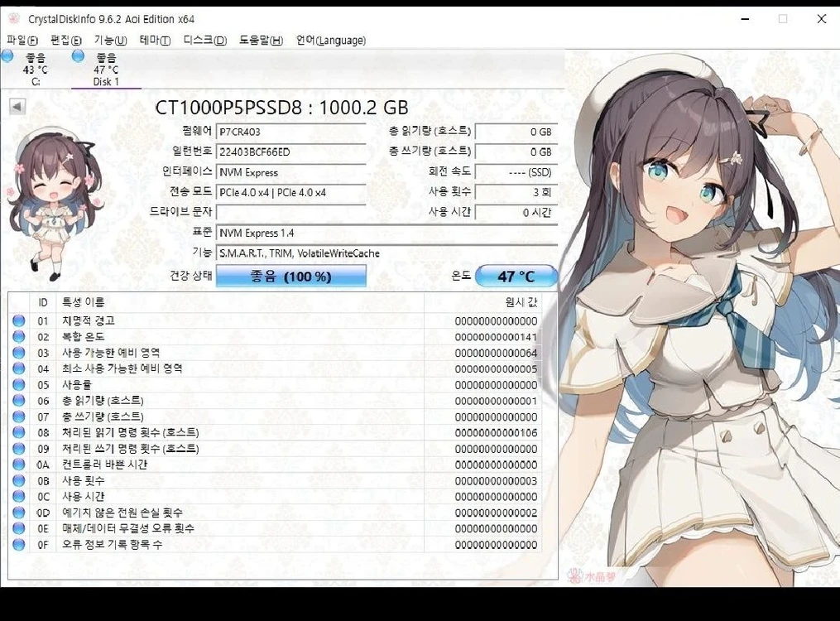This screenshot has width=840, height=621.
Task: Select attribute name 컨트롤러 바쁜 시간
Action: click(104, 465)
